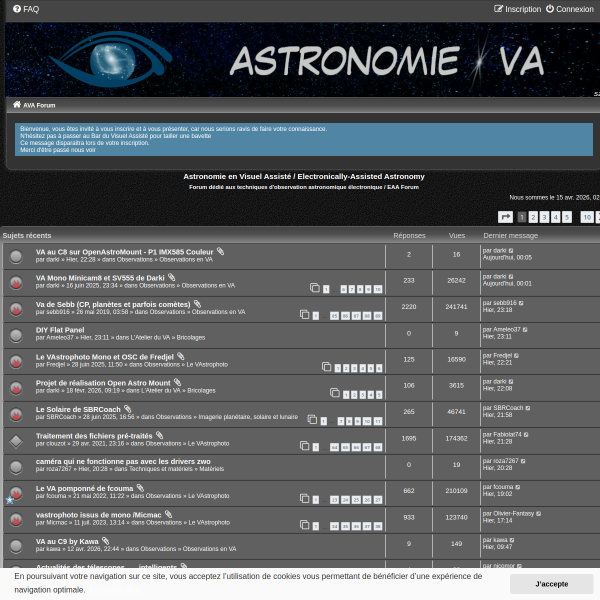Open topic Va de Sebb

coord(113,304)
